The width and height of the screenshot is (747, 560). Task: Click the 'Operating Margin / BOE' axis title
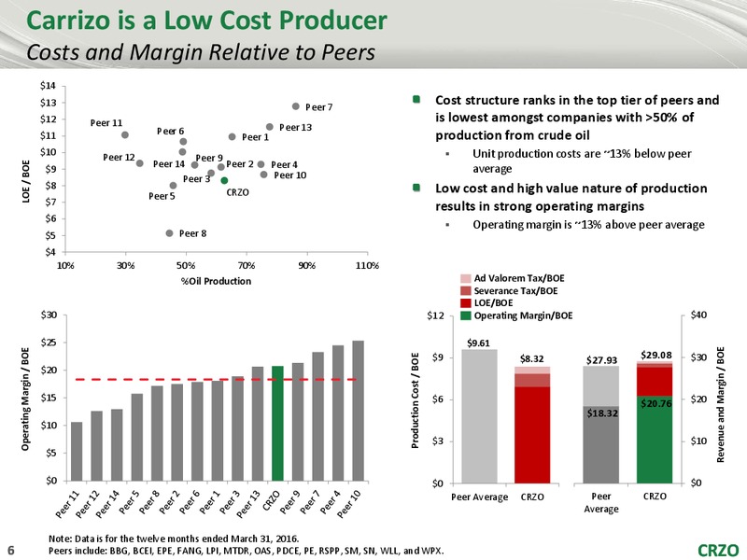click(25, 399)
